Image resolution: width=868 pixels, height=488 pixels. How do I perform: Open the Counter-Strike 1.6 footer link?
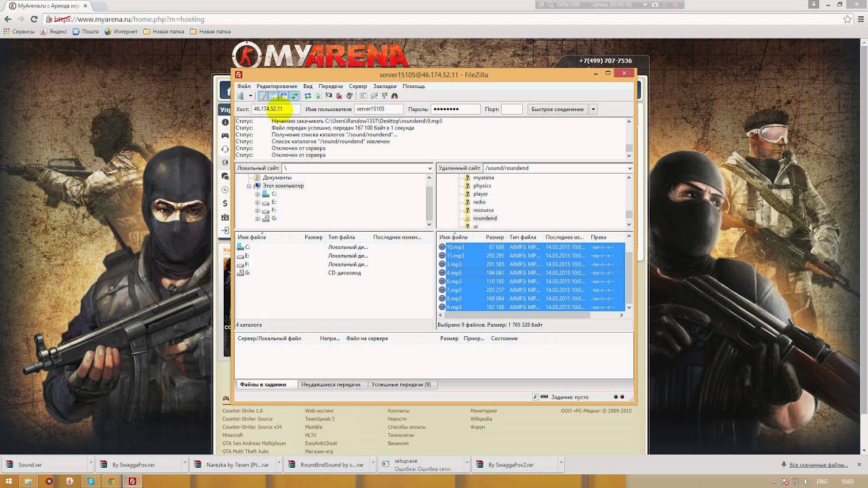coord(242,411)
